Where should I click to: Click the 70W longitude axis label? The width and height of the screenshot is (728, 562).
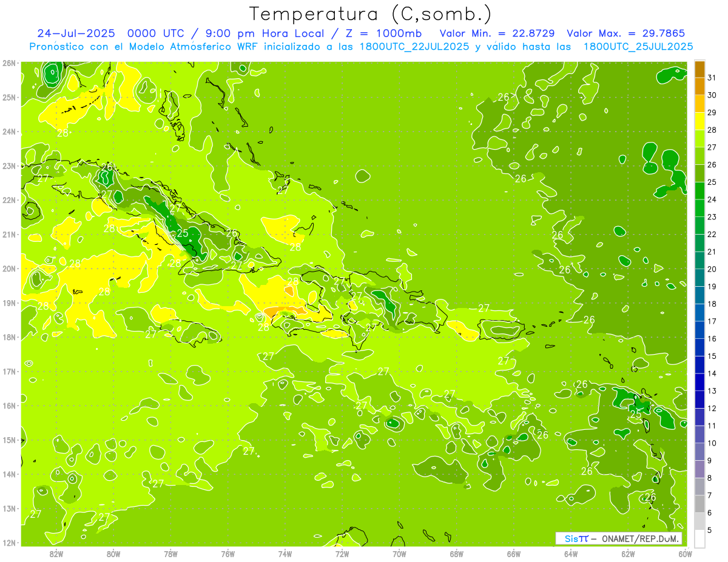(399, 554)
